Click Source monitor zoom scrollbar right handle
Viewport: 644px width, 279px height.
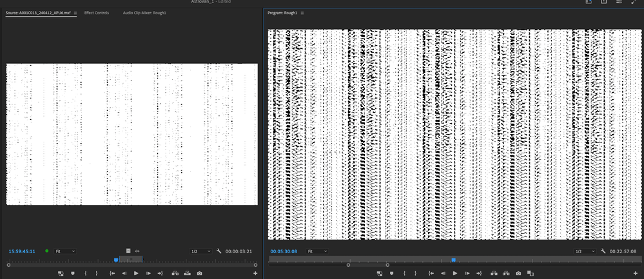tap(255, 265)
